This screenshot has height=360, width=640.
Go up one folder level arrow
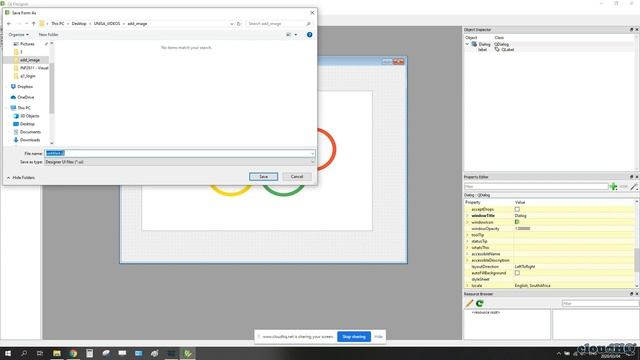[x=33, y=24]
